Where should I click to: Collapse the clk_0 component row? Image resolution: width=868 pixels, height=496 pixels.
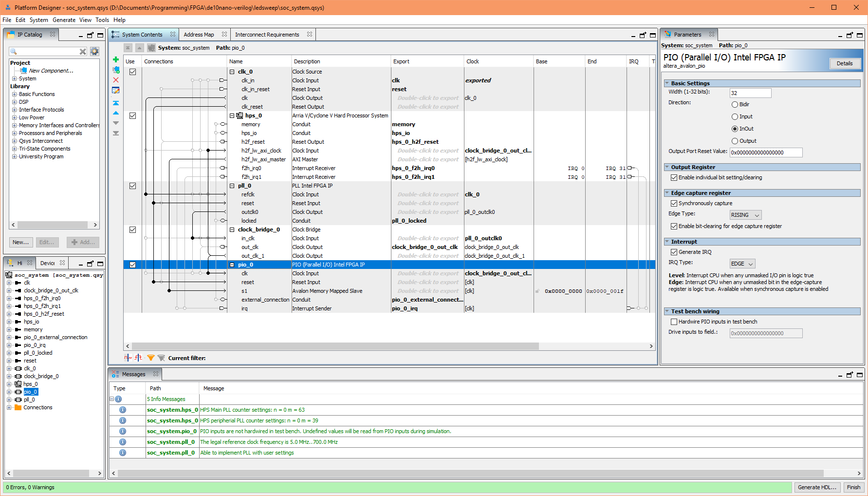(x=232, y=72)
